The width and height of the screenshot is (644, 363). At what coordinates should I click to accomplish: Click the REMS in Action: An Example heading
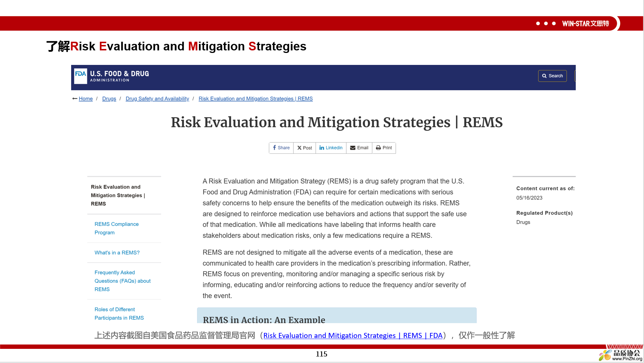[x=264, y=319]
